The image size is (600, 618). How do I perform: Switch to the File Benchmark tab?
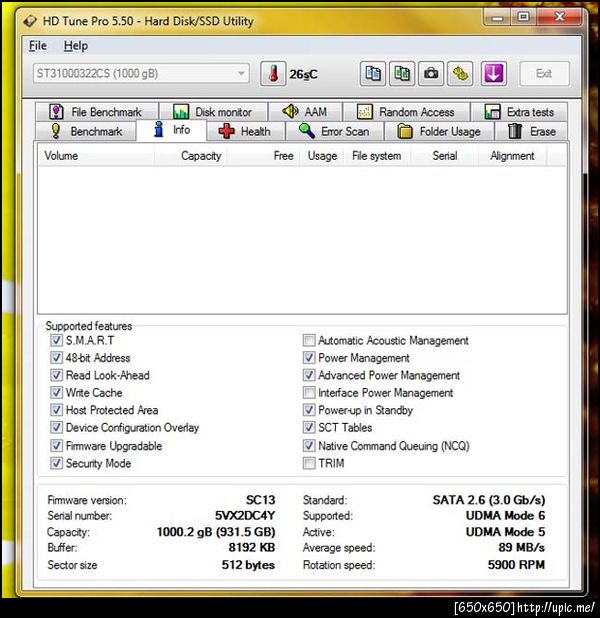97,112
